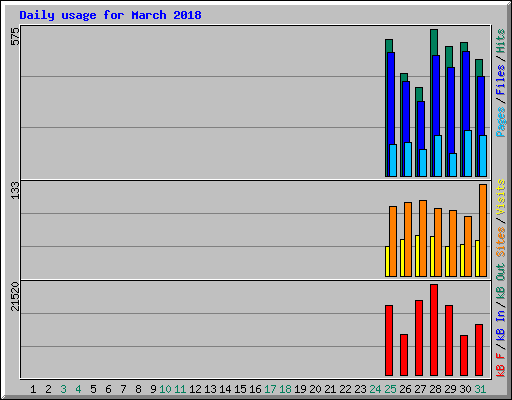Click day 17 on the x-axis

270,389
